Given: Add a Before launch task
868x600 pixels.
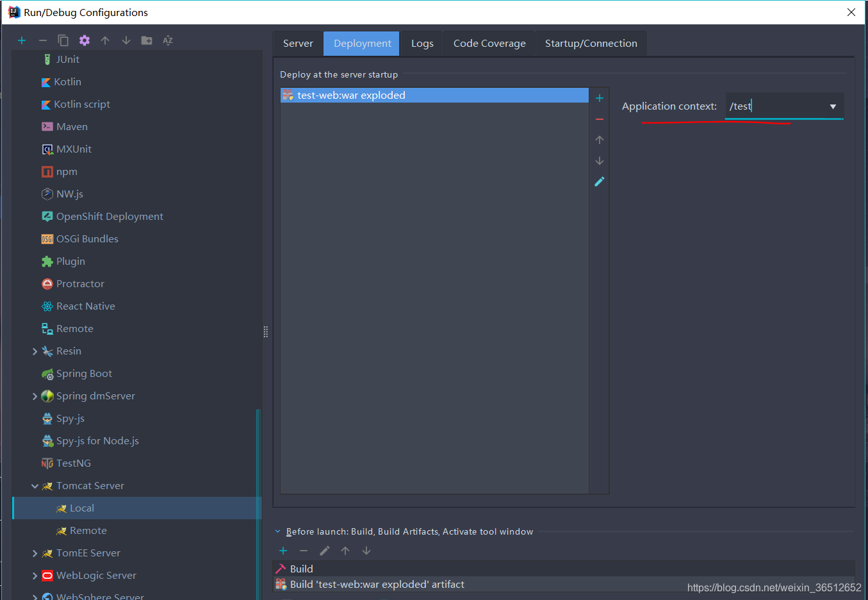Looking at the screenshot, I should [x=283, y=551].
